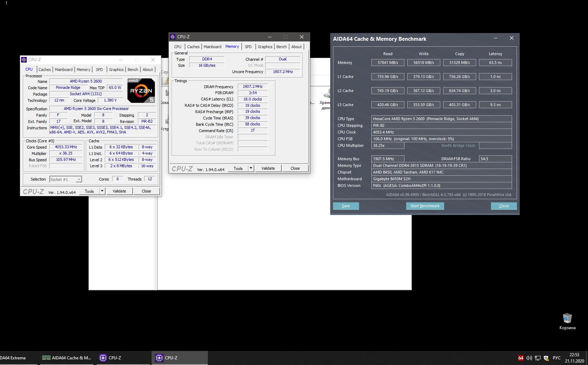Click the DRAM:FSB Ratio field 54:3
Viewport: 588px width, 365px height.
[x=496, y=159]
